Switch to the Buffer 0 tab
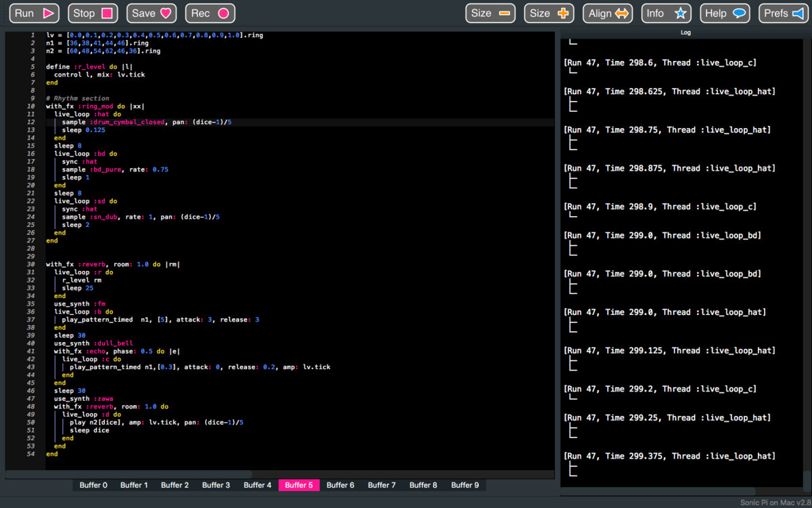 (93, 485)
